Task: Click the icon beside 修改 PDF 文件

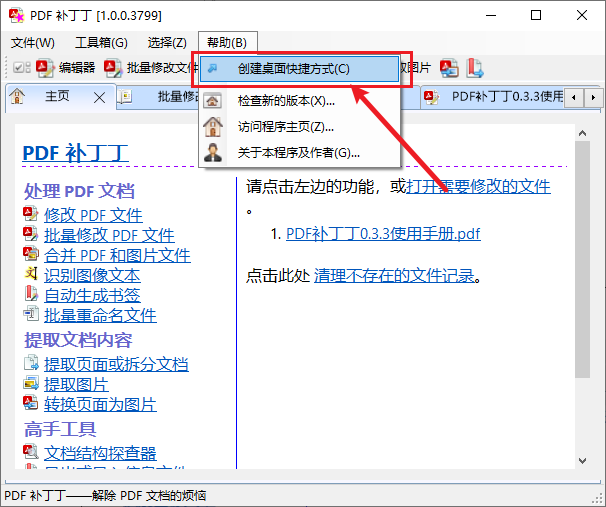Action: pos(31,214)
